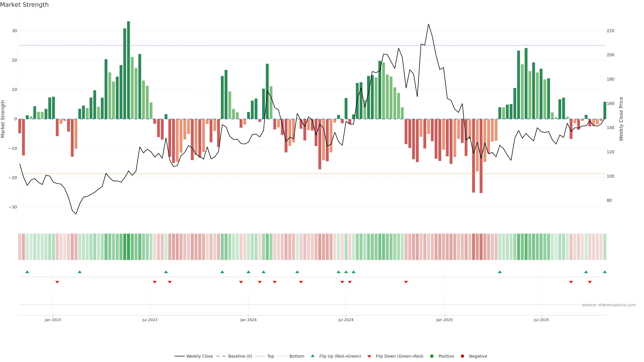The image size is (644, 362).
Task: Click the rightmost green flip-up triangle marker
Action: coord(604,272)
